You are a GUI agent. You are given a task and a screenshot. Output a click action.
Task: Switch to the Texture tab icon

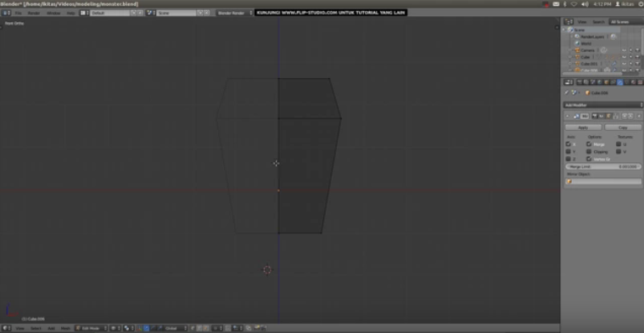click(640, 82)
